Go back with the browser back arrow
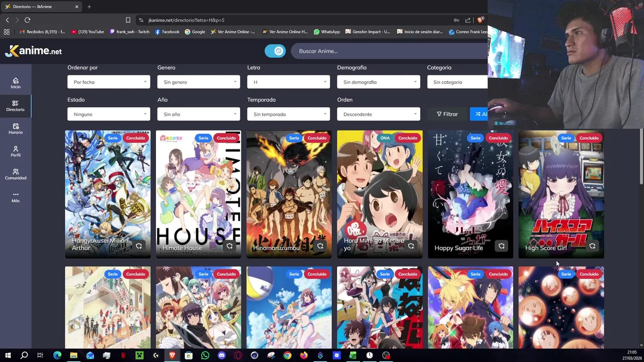644x362 pixels. 7,20
